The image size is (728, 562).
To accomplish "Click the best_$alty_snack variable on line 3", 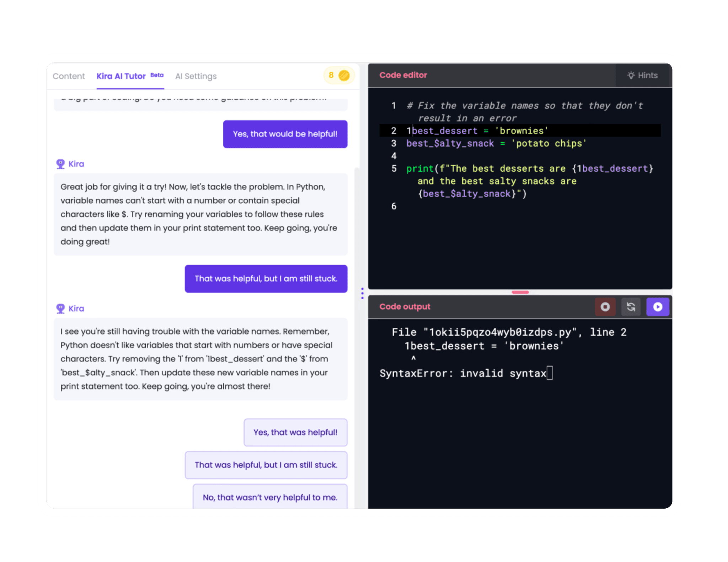I will pos(450,143).
